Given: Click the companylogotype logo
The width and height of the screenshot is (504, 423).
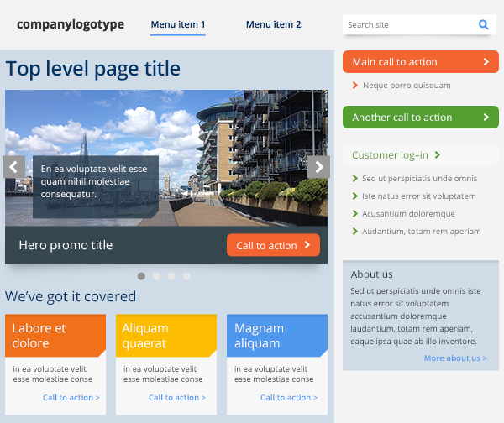Looking at the screenshot, I should coord(71,24).
